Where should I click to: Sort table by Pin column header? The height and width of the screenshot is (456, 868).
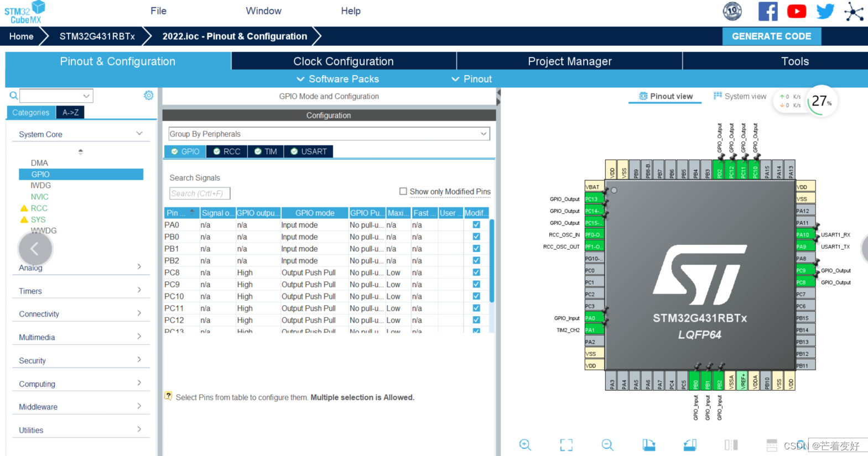[x=181, y=213]
